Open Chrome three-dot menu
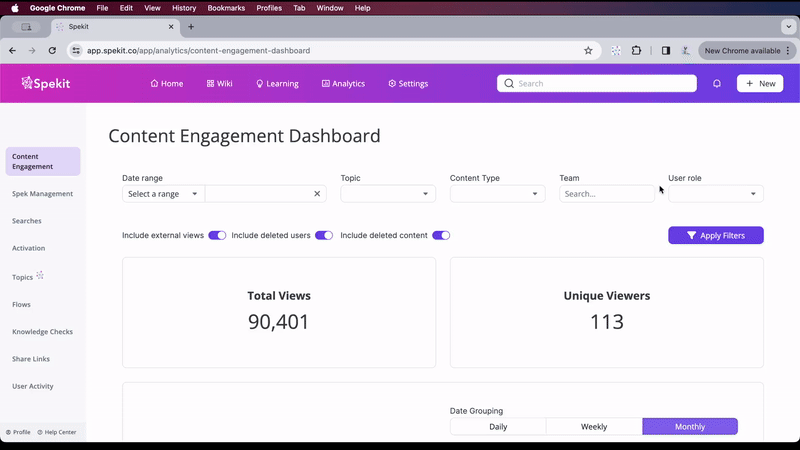 pos(788,51)
